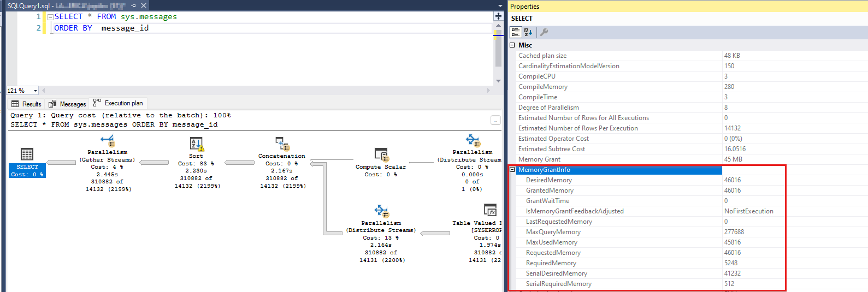Click the Compute Scalar operator icon
This screenshot has height=292, width=868.
[x=381, y=154]
